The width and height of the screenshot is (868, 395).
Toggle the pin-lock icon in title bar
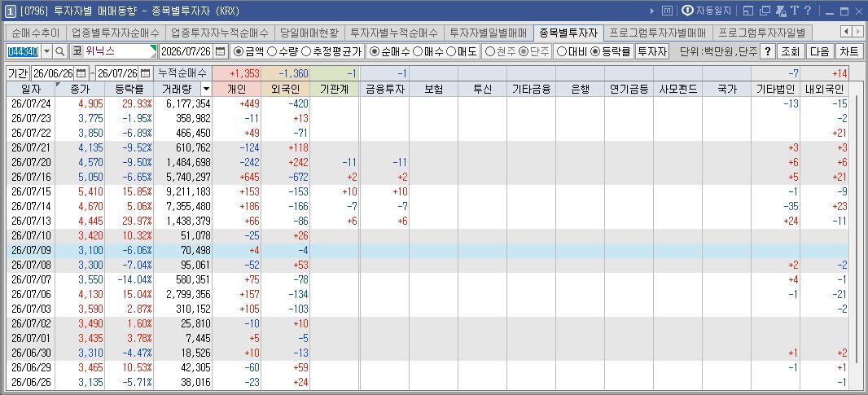click(x=781, y=11)
